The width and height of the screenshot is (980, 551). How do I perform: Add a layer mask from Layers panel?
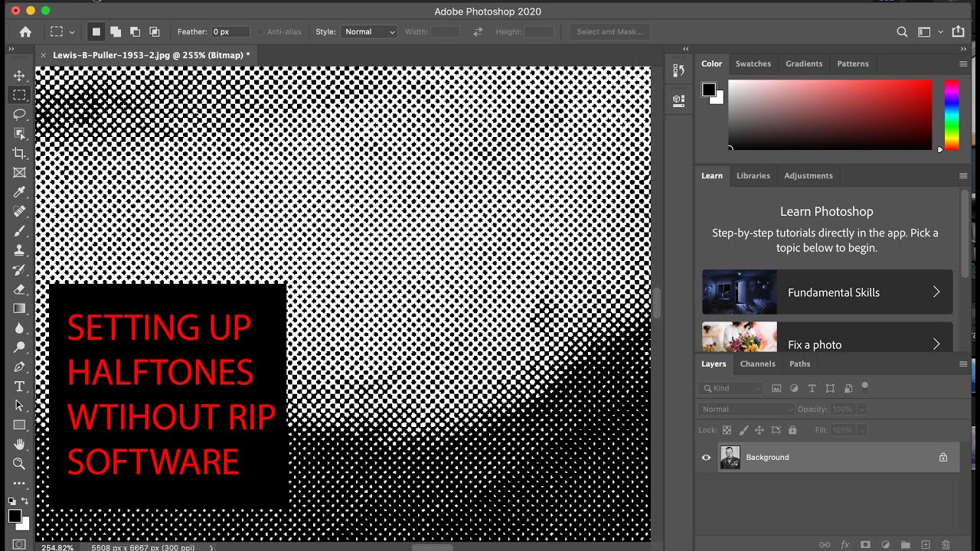tap(865, 545)
